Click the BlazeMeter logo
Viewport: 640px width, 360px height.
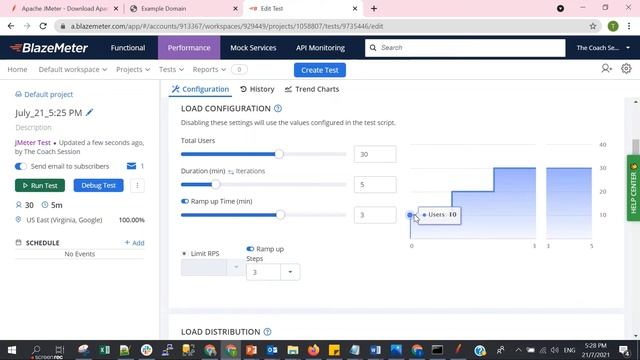coord(49,48)
